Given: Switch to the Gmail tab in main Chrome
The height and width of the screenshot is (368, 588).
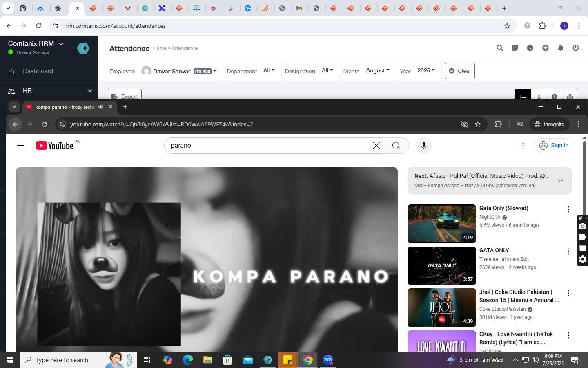Looking at the screenshot, I should click(299, 8).
